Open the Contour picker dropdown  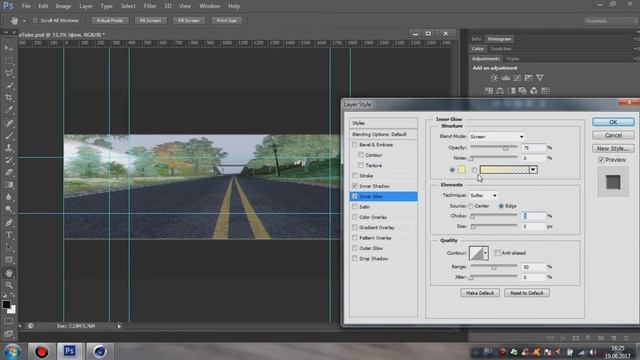click(x=485, y=253)
